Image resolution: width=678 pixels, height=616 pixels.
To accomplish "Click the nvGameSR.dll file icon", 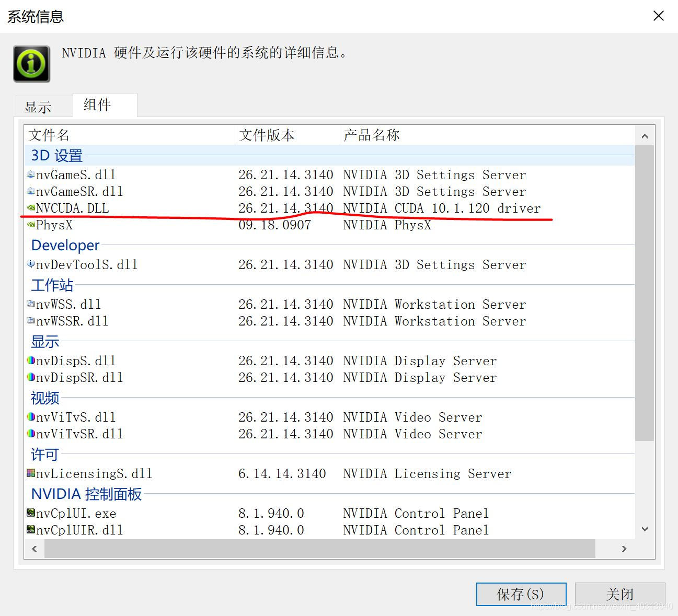I will click(31, 191).
